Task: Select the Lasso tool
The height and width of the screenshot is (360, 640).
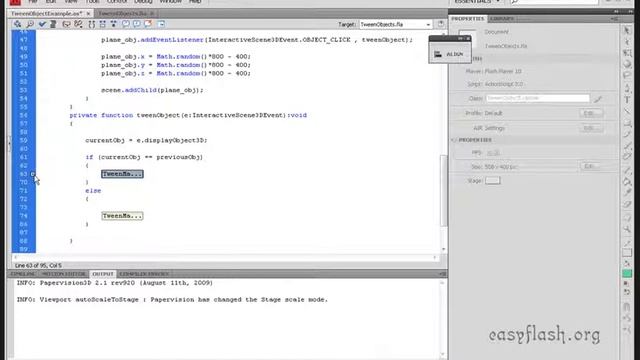Action: pos(627,76)
